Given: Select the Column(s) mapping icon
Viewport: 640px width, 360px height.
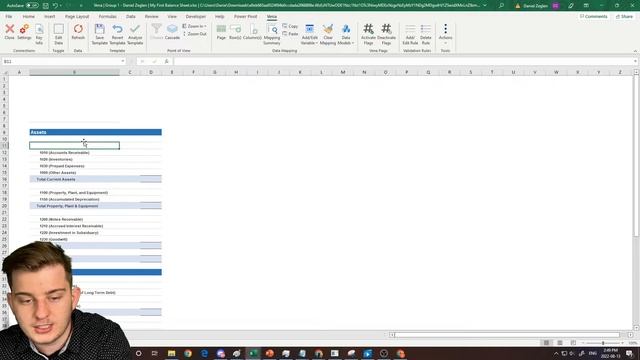Looking at the screenshot, I should pyautogui.click(x=252, y=32).
